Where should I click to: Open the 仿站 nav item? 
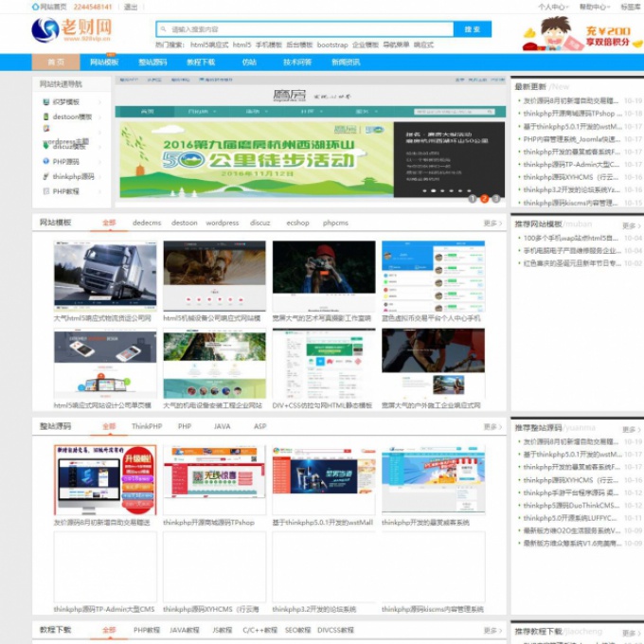[249, 62]
